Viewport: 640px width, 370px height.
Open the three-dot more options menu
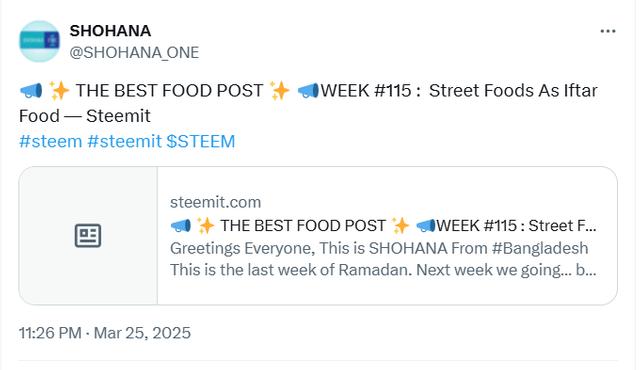[607, 31]
